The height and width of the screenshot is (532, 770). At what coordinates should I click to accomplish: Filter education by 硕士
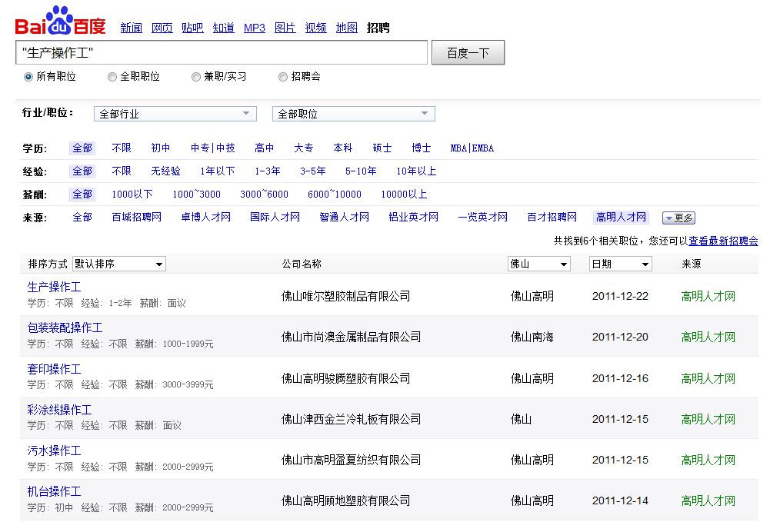382,148
